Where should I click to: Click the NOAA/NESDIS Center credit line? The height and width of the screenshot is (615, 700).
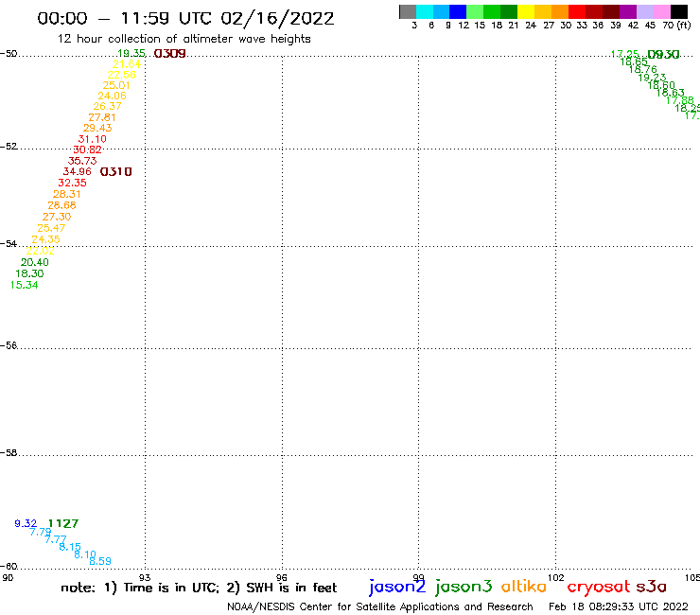pos(380,607)
